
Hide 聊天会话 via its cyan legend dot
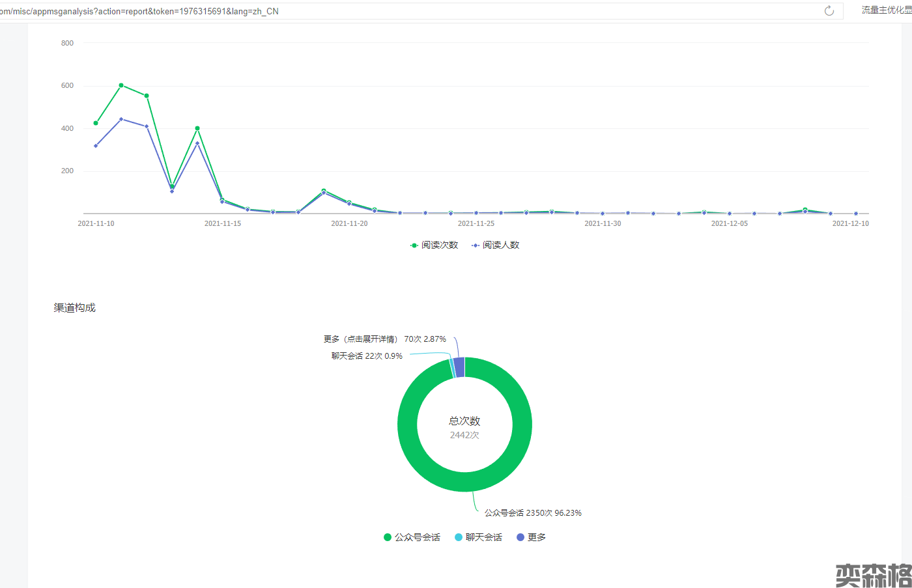459,537
